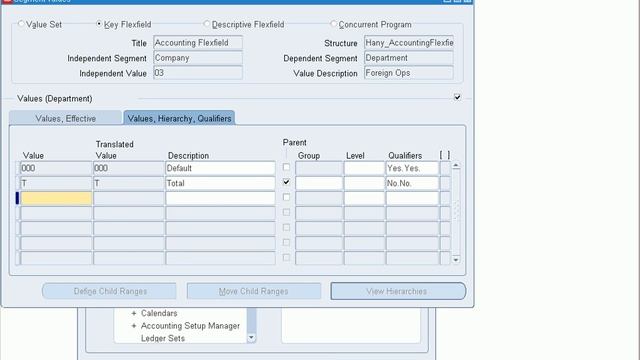Focus the Independent Segment field Company
This screenshot has height=360, width=640.
(x=198, y=58)
